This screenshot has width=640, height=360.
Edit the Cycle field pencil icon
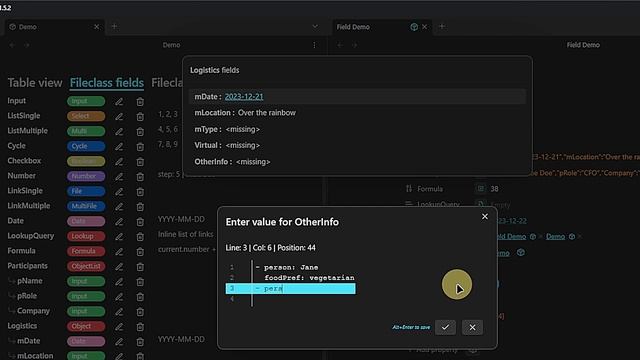coord(119,147)
